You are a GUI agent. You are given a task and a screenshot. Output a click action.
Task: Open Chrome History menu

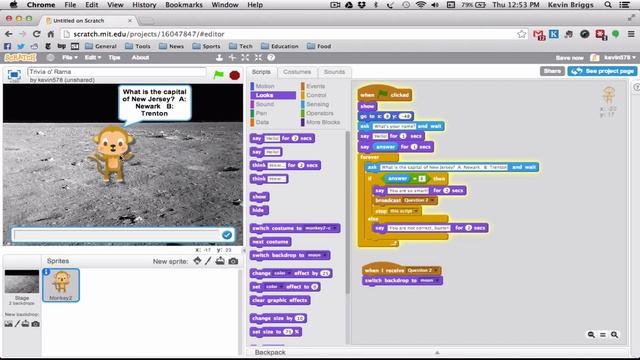tap(144, 5)
